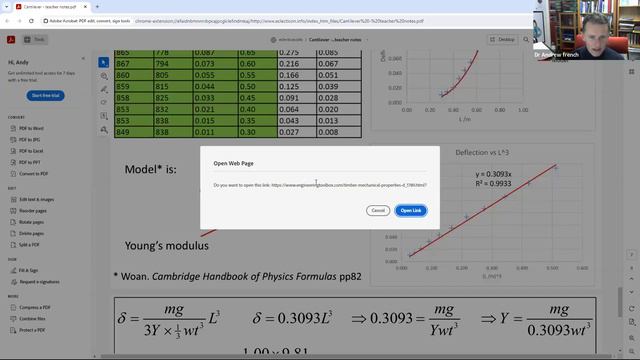Open a new browser tab
This screenshot has width=640, height=360.
(x=97, y=7)
